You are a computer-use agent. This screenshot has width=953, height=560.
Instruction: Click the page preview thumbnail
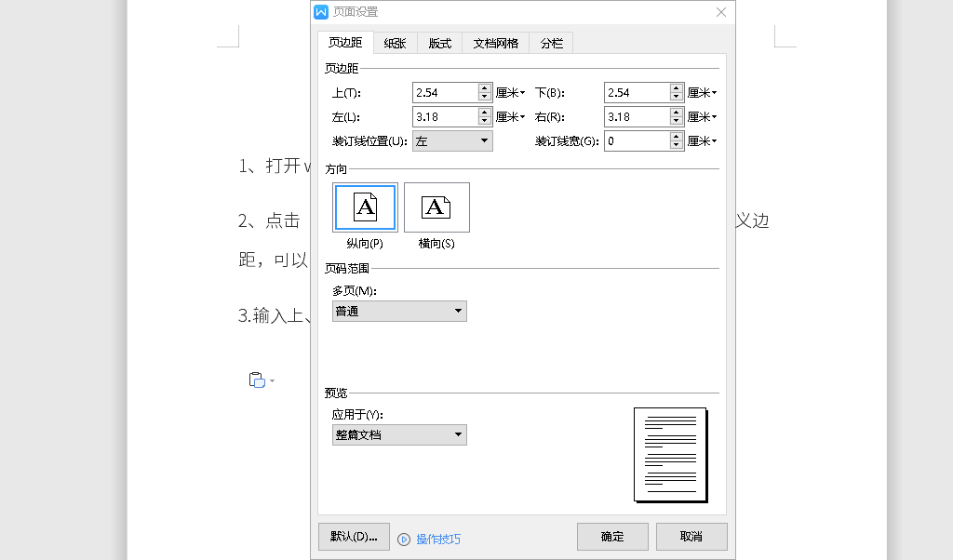point(669,454)
